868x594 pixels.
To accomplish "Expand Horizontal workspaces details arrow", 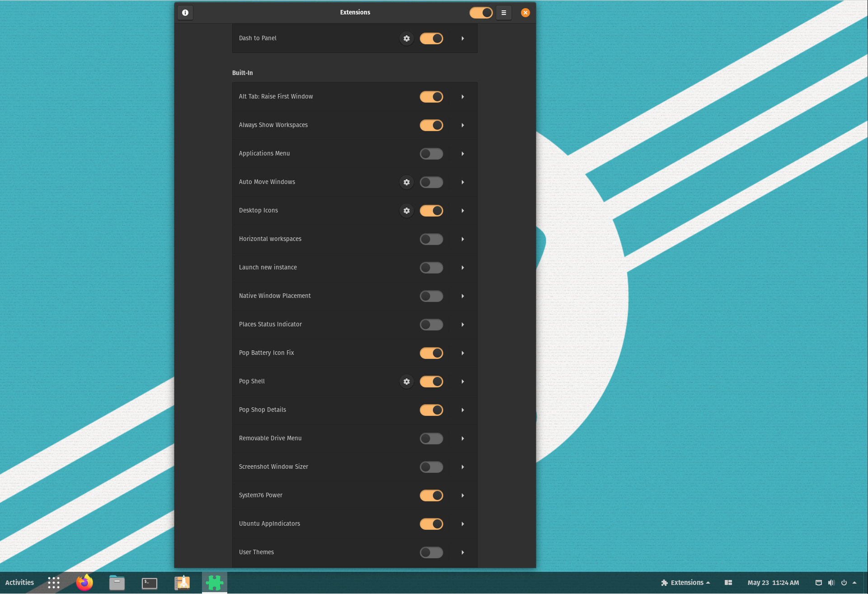I will [x=463, y=239].
